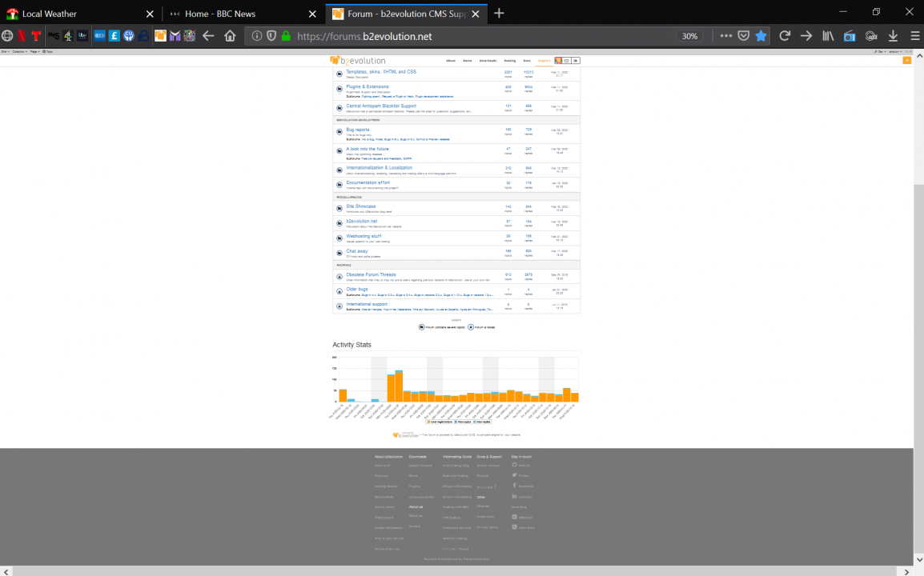Viewport: 924px width, 576px height.
Task: Switch to the Local Weather tab
Action: coord(82,14)
